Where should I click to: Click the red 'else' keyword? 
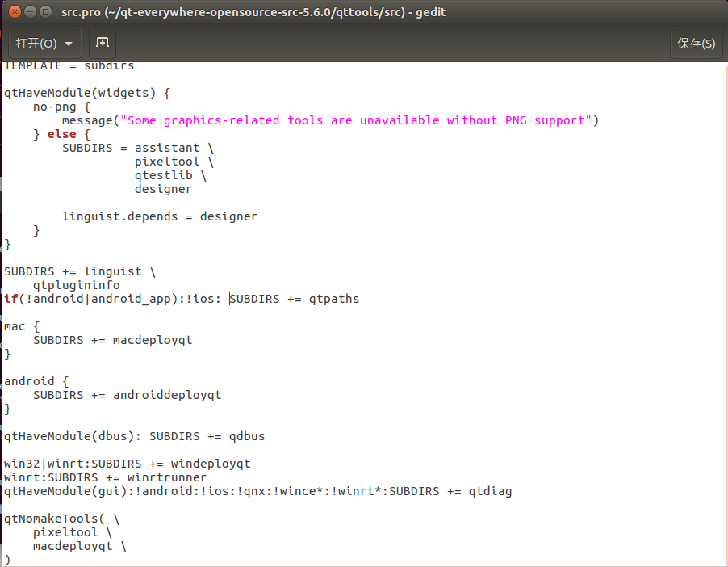(x=61, y=134)
